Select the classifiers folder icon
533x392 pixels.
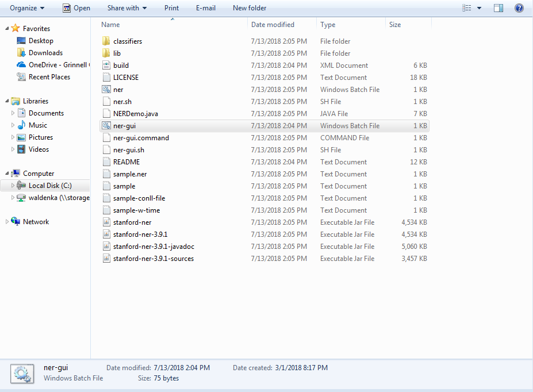point(106,41)
